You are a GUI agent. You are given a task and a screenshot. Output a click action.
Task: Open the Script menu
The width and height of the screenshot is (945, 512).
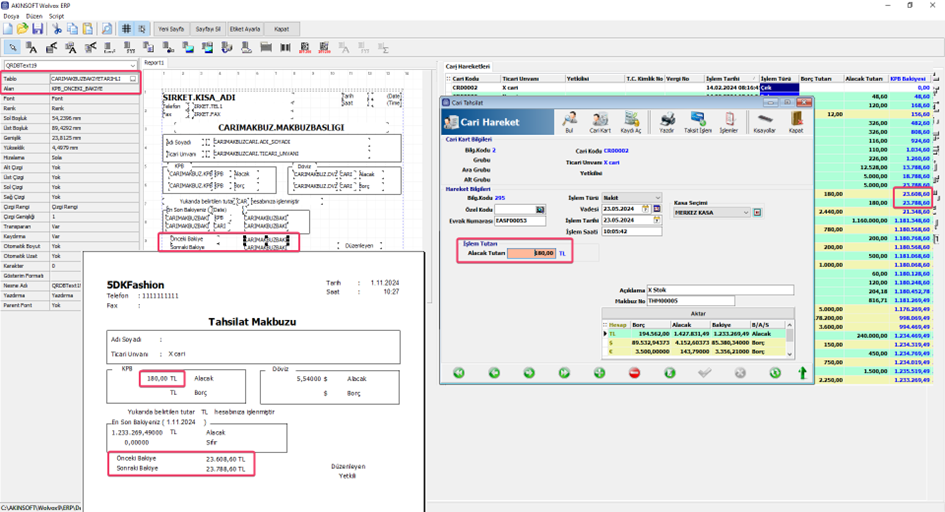(57, 16)
